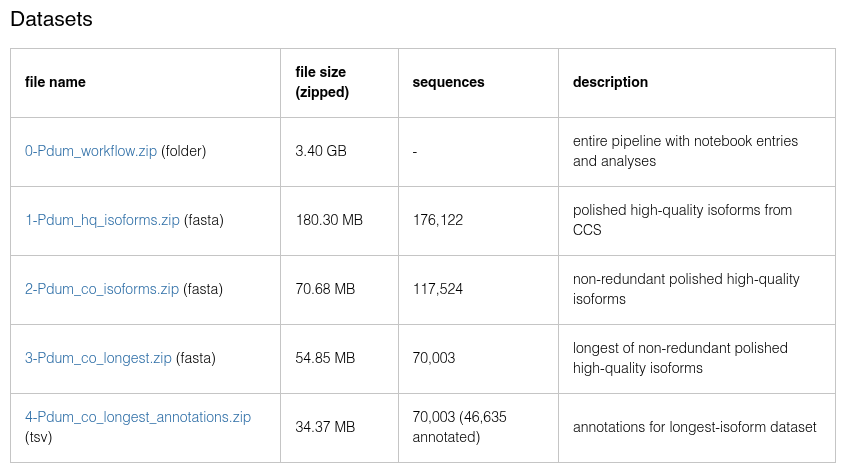The width and height of the screenshot is (845, 473).
Task: Click the 176,122 sequences value
Action: point(437,220)
